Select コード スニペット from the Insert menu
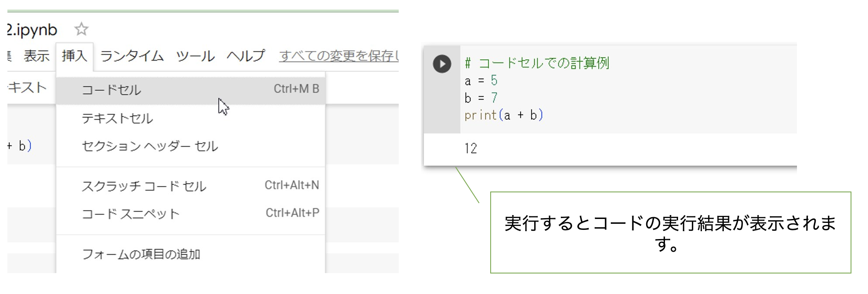The width and height of the screenshot is (868, 294). (x=131, y=213)
